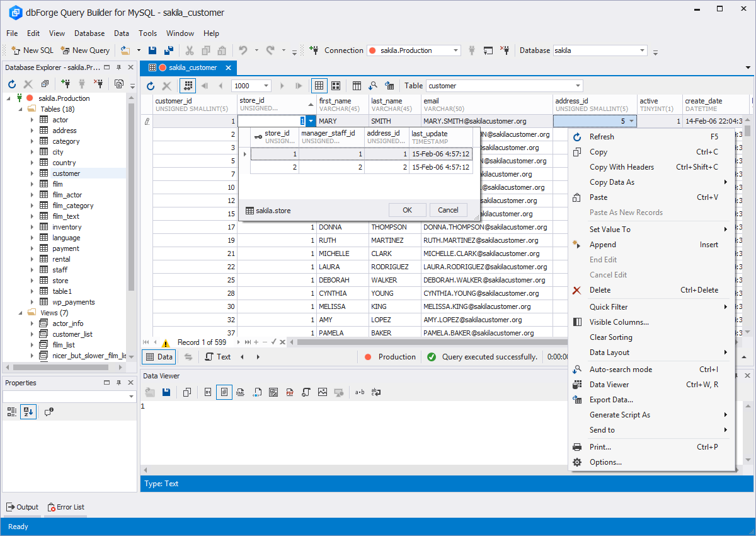The height and width of the screenshot is (536, 756).
Task: Click the Save icon in main toolbar
Action: click(x=152, y=50)
